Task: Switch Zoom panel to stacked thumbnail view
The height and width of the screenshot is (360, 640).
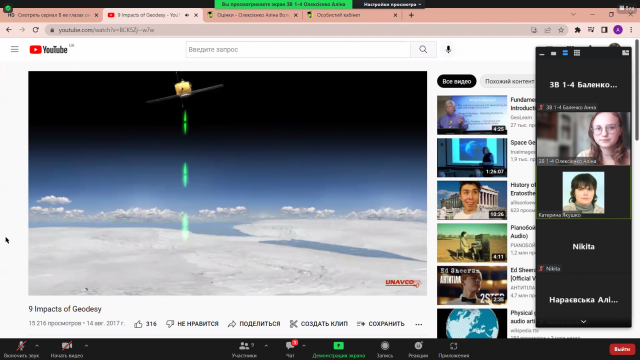Action: (565, 53)
